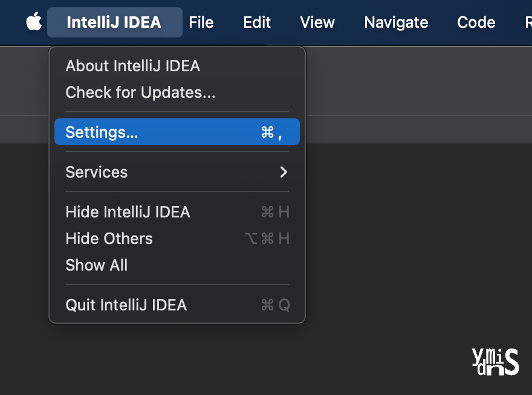The image size is (532, 395).
Task: Click the IntelliJ IDEA menu bar title
Action: pos(114,22)
